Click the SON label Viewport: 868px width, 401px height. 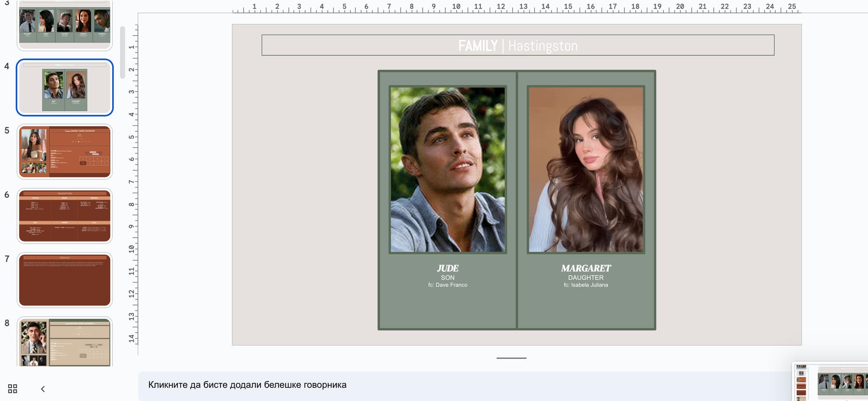pyautogui.click(x=448, y=277)
